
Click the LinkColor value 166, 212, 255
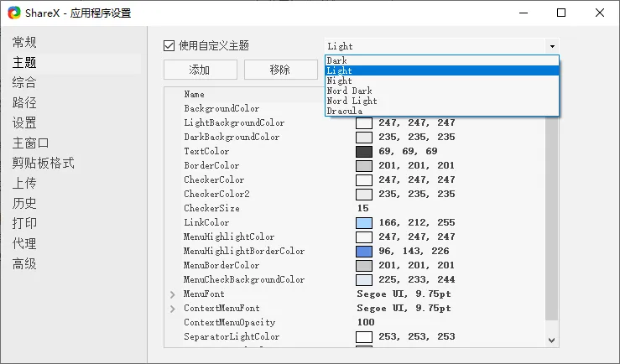point(417,222)
